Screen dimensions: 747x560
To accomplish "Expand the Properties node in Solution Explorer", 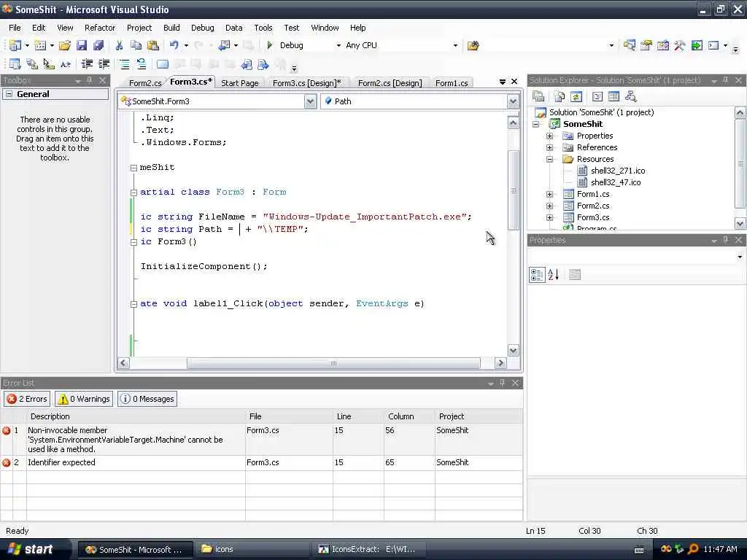I will click(549, 136).
